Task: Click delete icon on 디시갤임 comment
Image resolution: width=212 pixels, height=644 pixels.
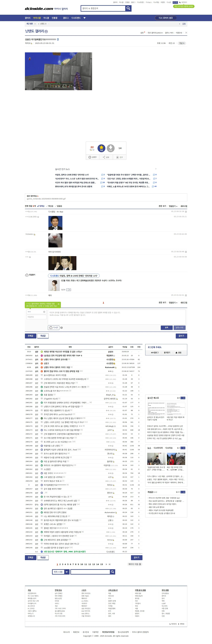Action: (x=186, y=211)
